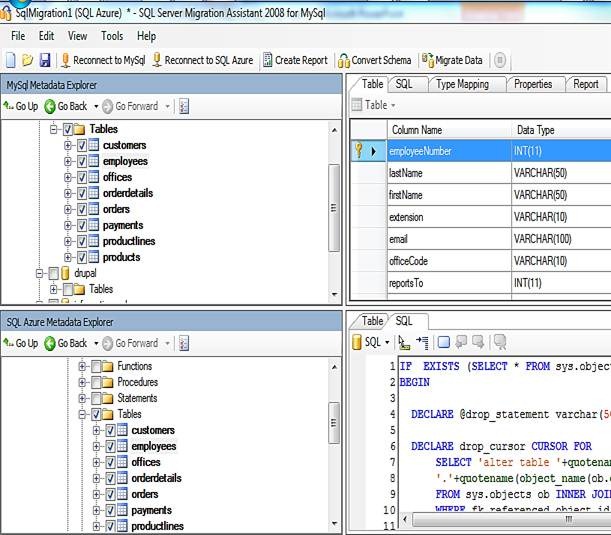Switch to the Properties tab

coord(533,84)
